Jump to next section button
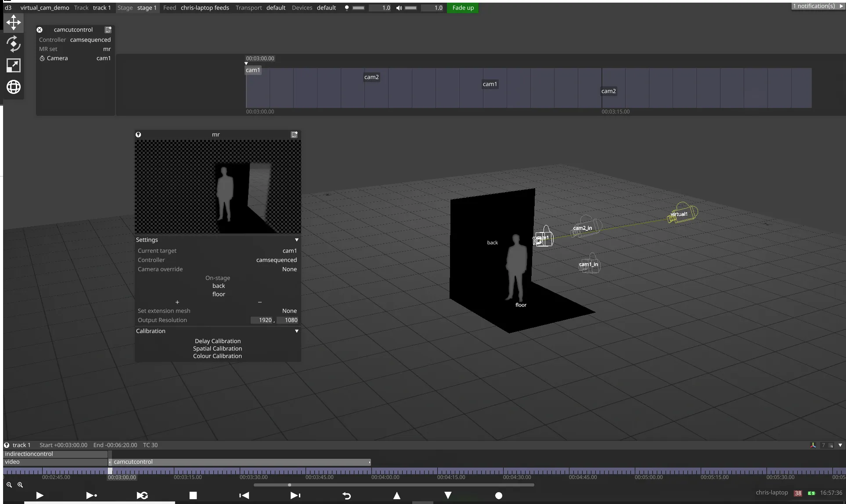Image resolution: width=846 pixels, height=504 pixels. pyautogui.click(x=295, y=495)
